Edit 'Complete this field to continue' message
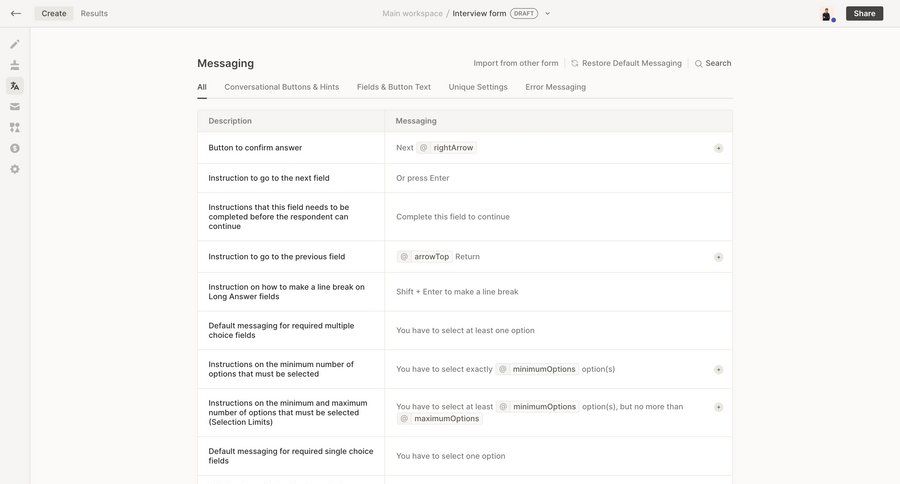The width and height of the screenshot is (900, 484). (558, 216)
